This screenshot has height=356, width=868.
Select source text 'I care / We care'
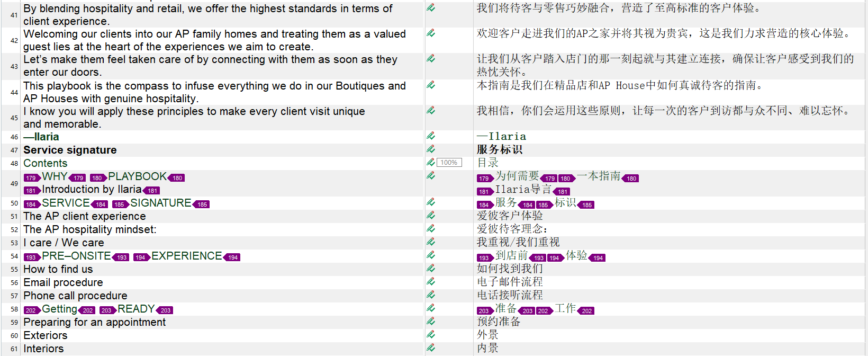[x=64, y=243]
